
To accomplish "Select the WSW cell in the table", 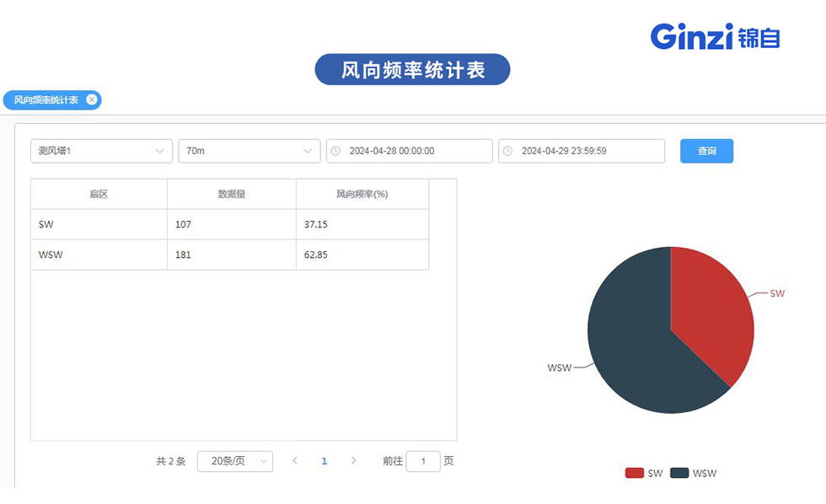I will click(x=99, y=255).
